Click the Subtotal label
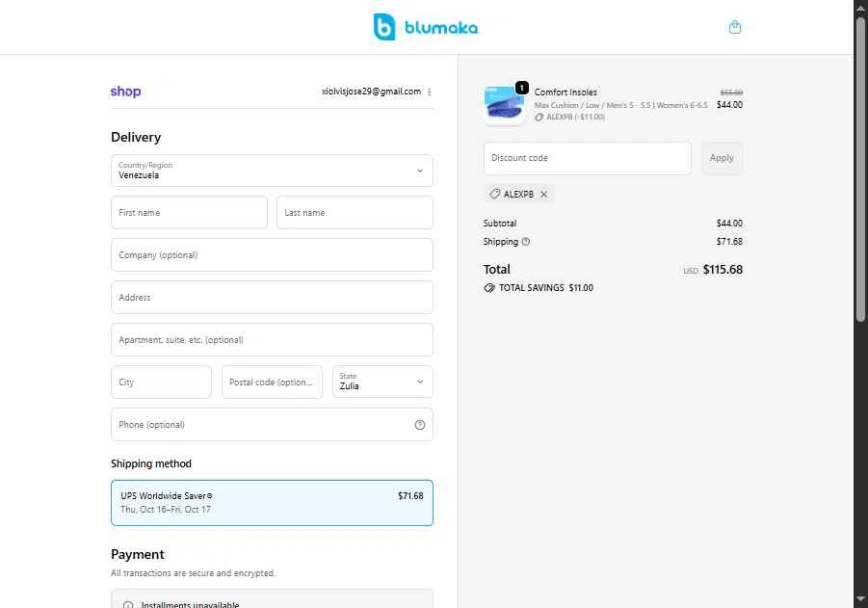This screenshot has width=868, height=608. [x=499, y=224]
